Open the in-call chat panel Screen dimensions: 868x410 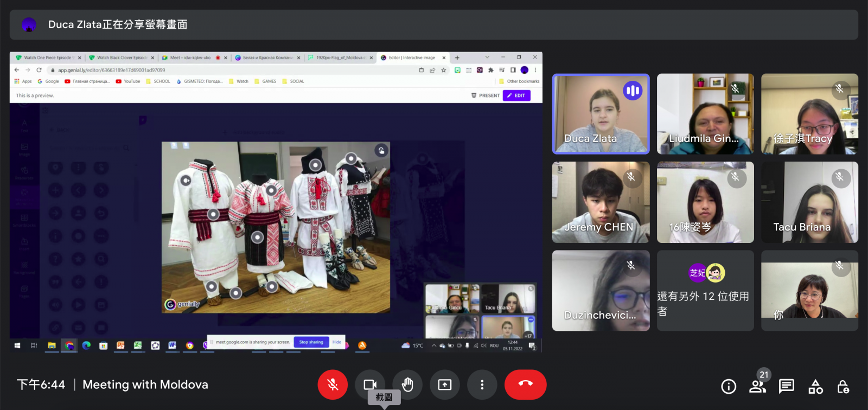[x=786, y=386]
